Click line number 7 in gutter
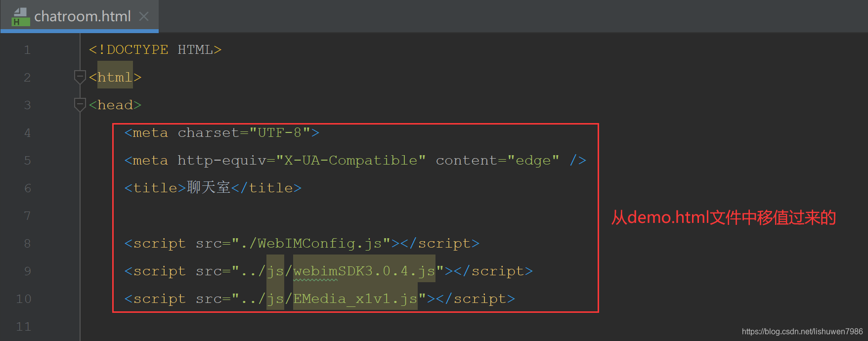This screenshot has width=868, height=341. pos(27,216)
